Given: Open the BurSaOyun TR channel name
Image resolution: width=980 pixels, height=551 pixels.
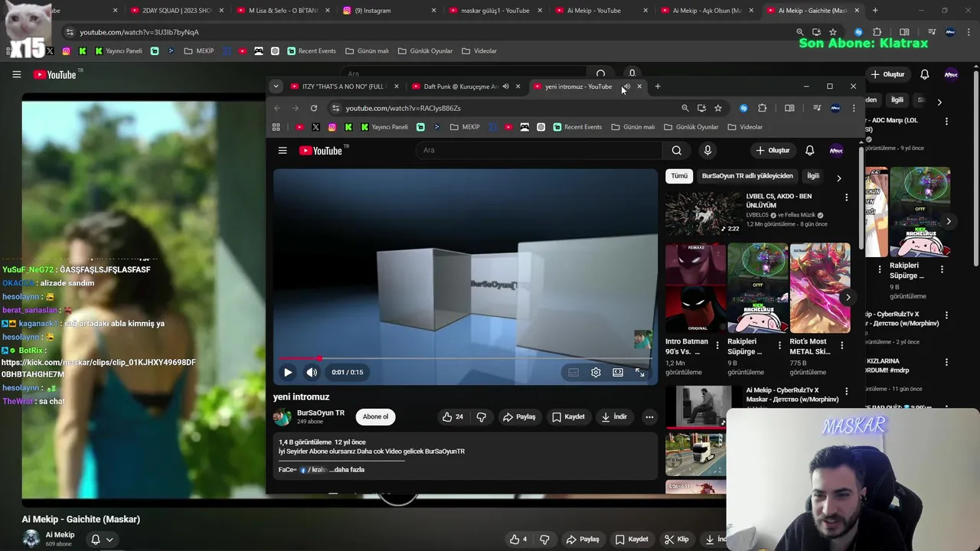Looking at the screenshot, I should tap(321, 413).
